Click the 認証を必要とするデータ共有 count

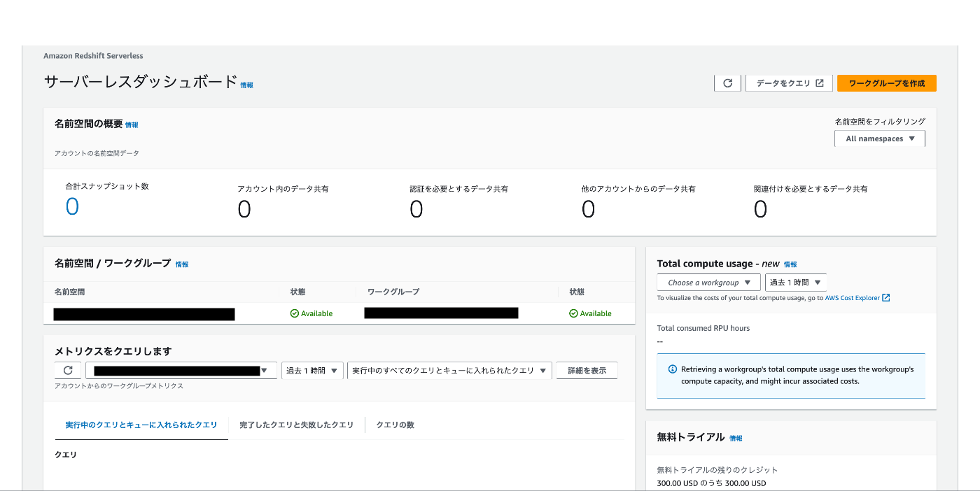click(x=416, y=209)
